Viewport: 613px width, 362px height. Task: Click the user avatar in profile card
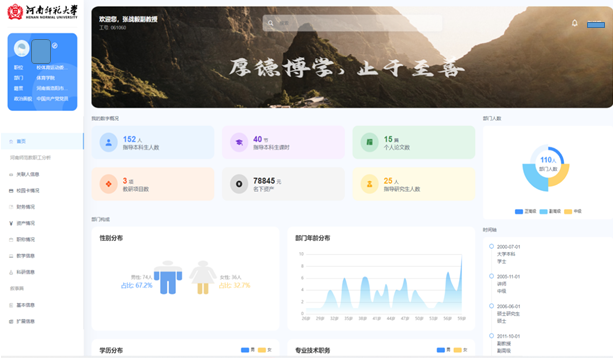pyautogui.click(x=22, y=48)
